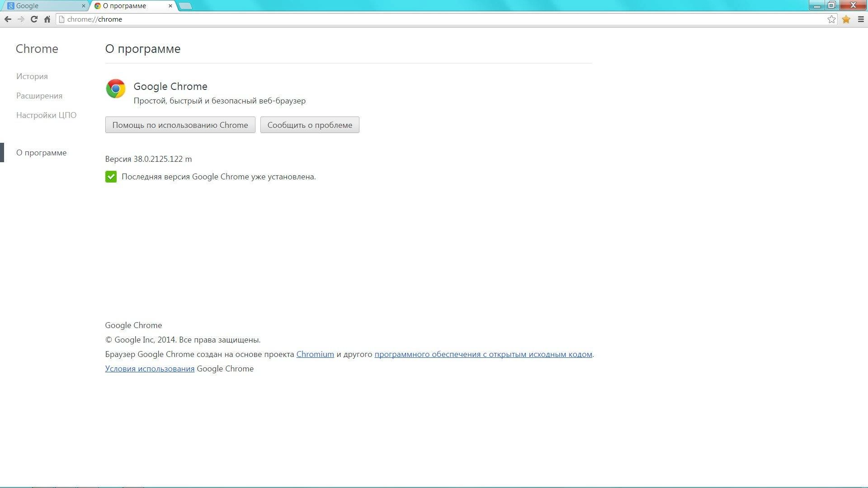This screenshot has height=488, width=868.
Task: Click the 'Простой, быстрый и безопасный веб-браузер' tagline
Action: coord(220,101)
